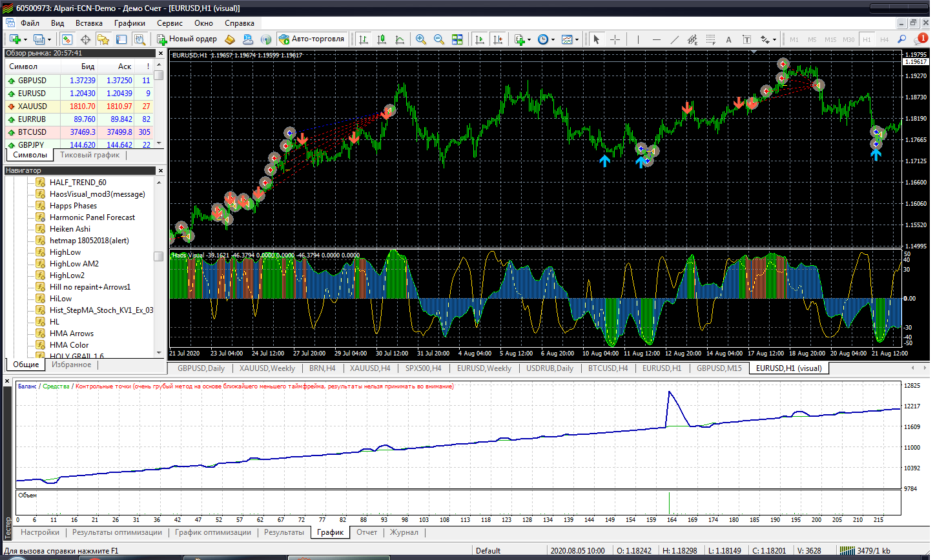The image size is (935, 560).
Task: Click the tile windows icon
Action: tap(457, 39)
